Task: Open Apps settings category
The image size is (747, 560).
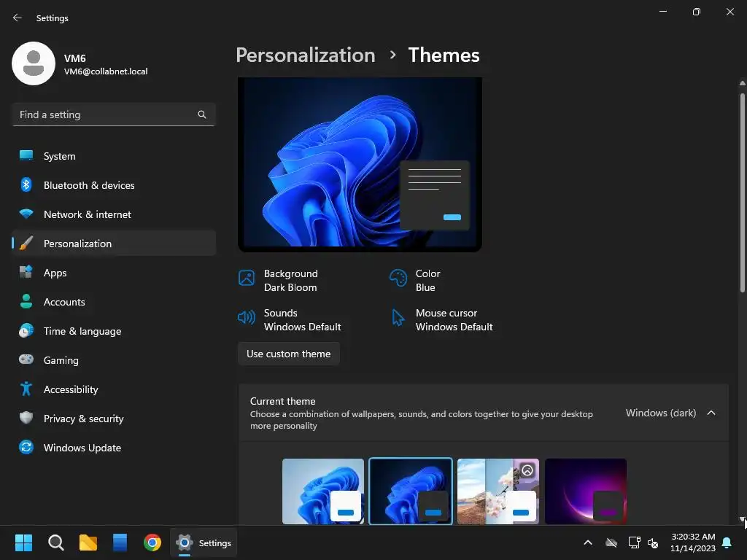Action: (114, 273)
